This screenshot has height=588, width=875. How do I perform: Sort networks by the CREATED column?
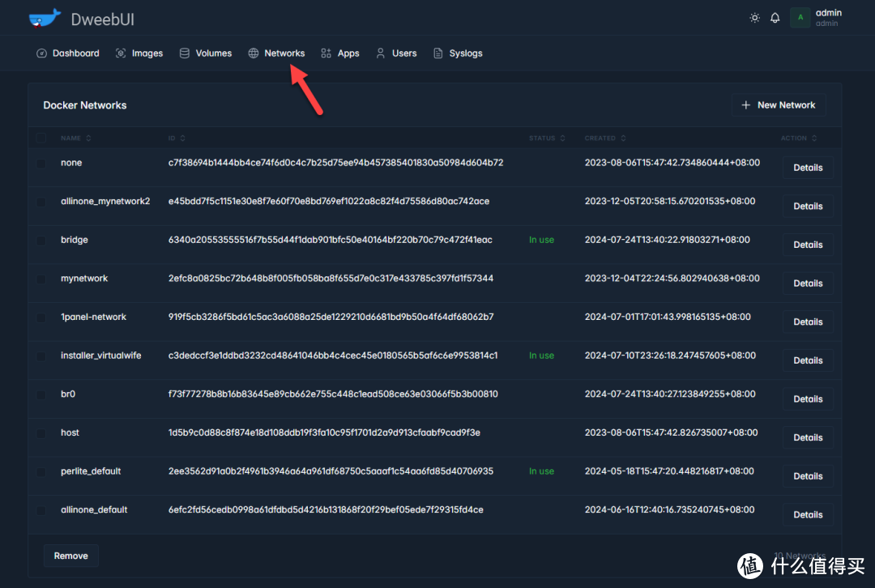[604, 138]
